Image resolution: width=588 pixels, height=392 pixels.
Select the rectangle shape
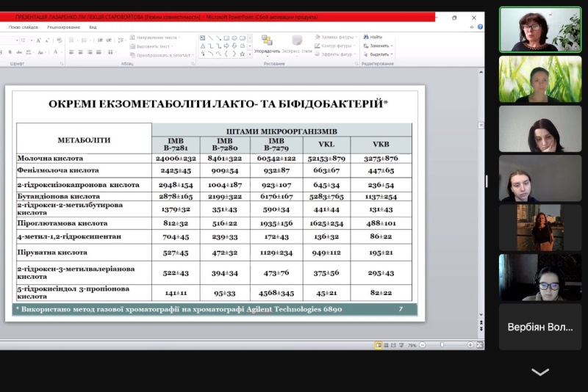click(226, 38)
